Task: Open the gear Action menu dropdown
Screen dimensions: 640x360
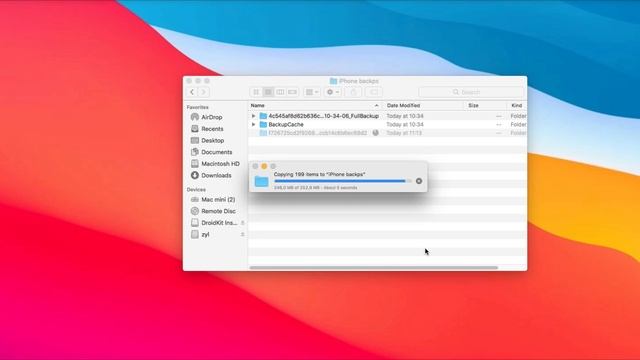Action: (x=333, y=92)
